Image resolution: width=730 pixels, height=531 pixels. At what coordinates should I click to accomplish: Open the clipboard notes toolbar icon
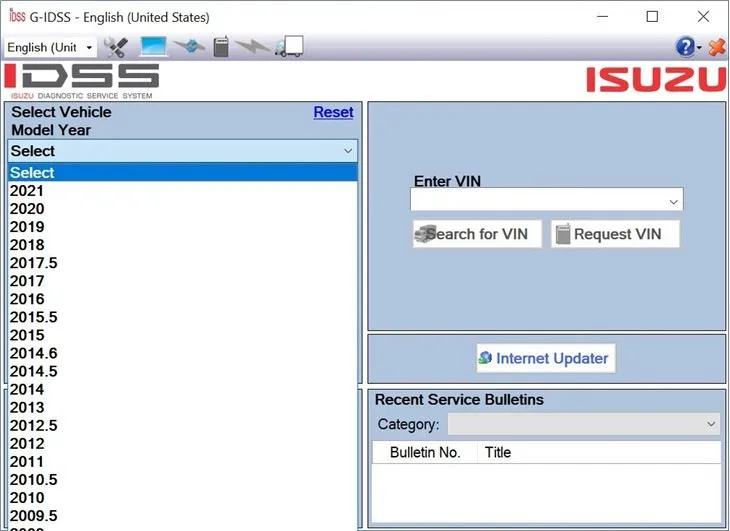click(221, 47)
